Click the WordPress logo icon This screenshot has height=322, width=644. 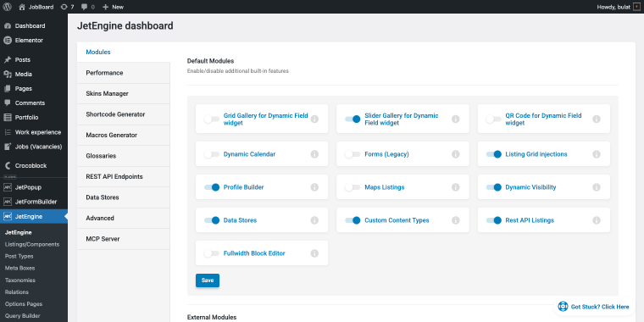[7, 7]
